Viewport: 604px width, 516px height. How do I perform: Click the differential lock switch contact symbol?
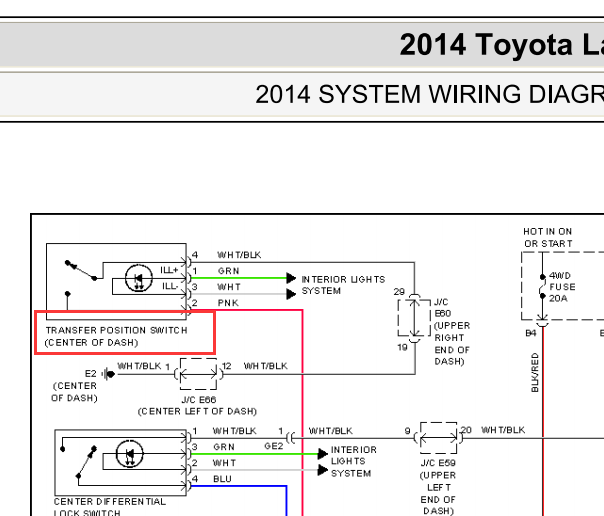pyautogui.click(x=86, y=463)
